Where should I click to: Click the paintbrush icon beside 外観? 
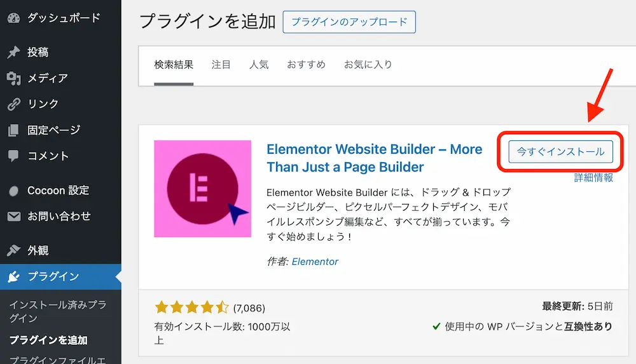13,250
